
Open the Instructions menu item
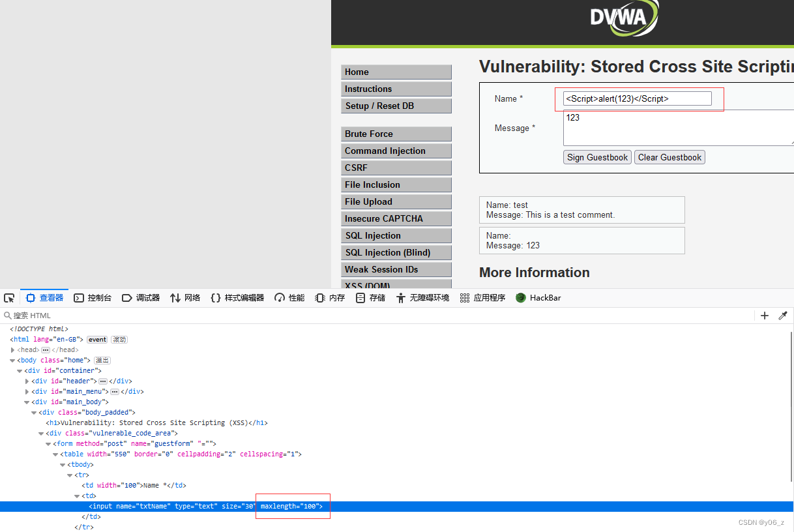click(396, 89)
